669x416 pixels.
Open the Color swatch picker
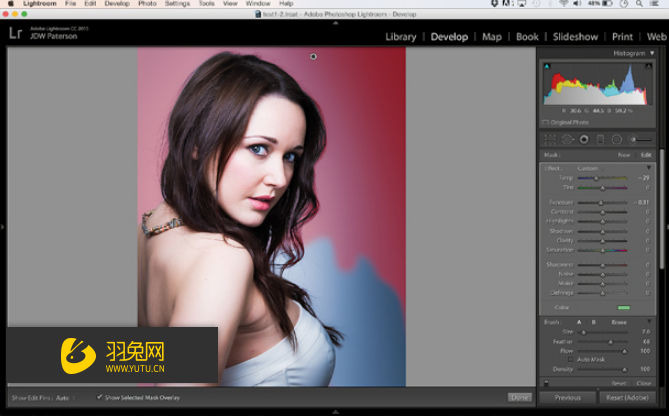[624, 307]
